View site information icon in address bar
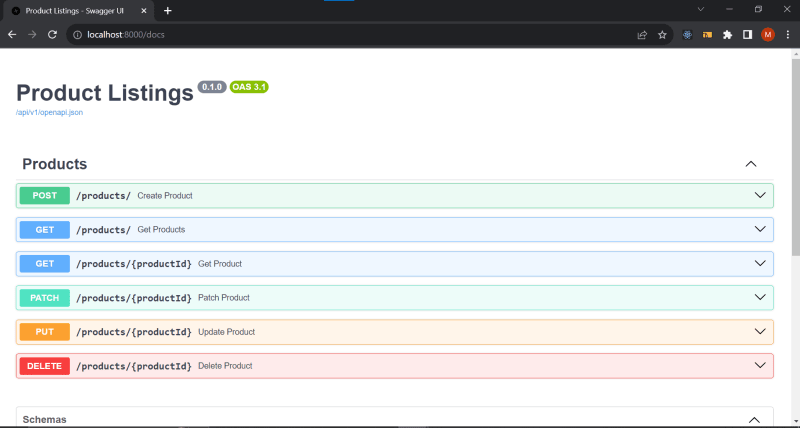800x428 pixels. click(x=78, y=35)
